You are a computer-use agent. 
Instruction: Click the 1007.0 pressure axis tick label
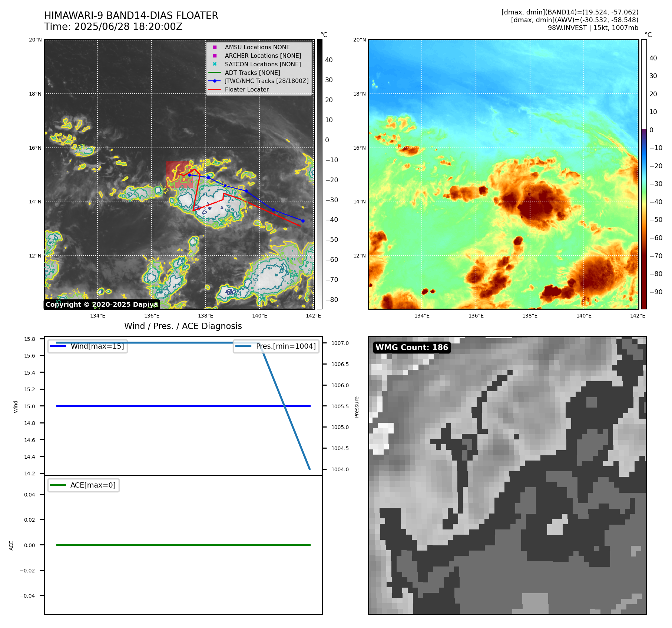pyautogui.click(x=340, y=343)
